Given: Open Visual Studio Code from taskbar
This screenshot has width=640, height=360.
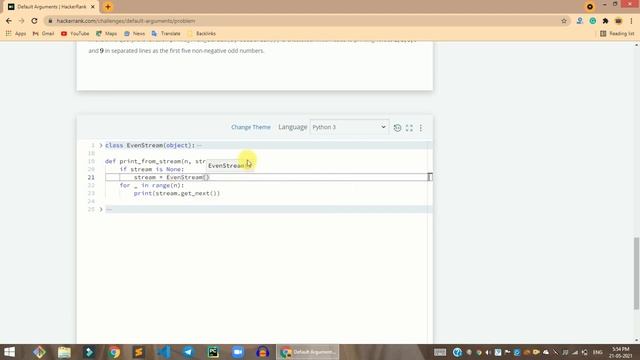Looking at the screenshot, I should [164, 352].
